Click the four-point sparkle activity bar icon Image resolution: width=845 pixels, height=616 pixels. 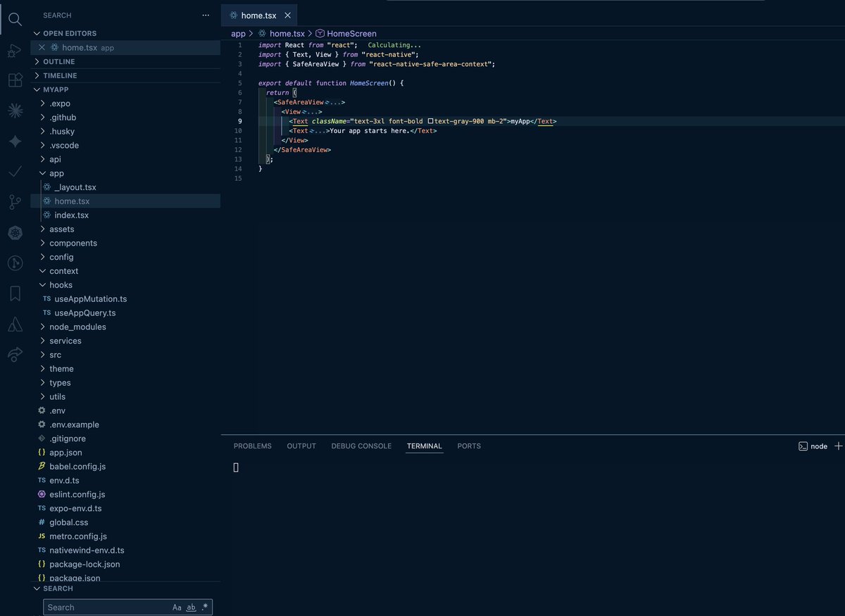click(x=15, y=142)
